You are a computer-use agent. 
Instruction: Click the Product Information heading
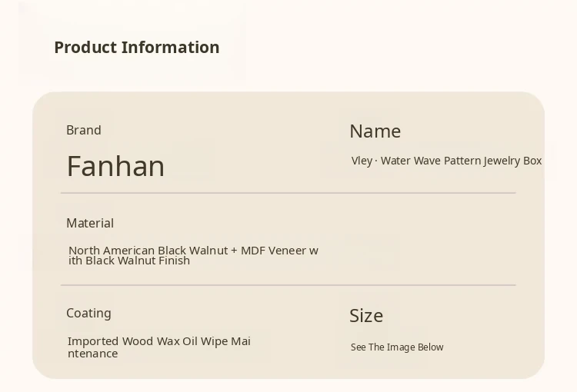(x=136, y=48)
